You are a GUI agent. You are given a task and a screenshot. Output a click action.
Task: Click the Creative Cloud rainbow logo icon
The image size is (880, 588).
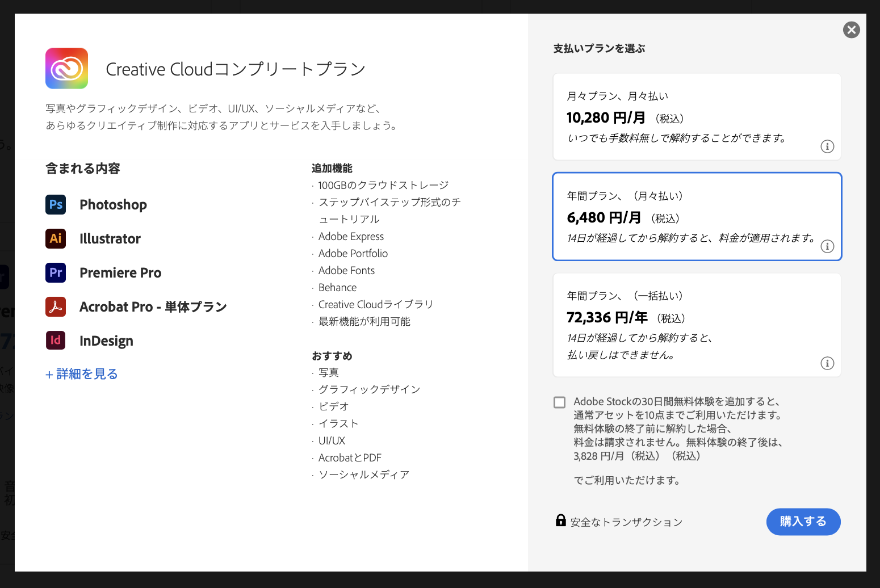click(66, 68)
